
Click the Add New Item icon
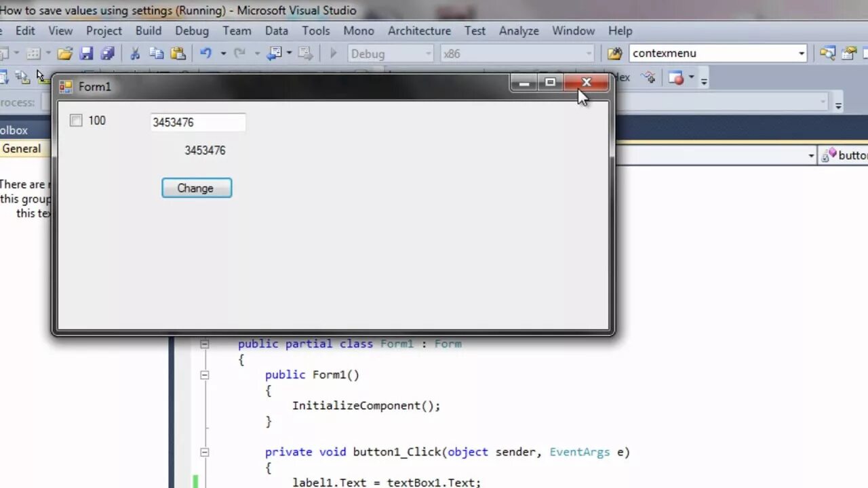(33, 54)
